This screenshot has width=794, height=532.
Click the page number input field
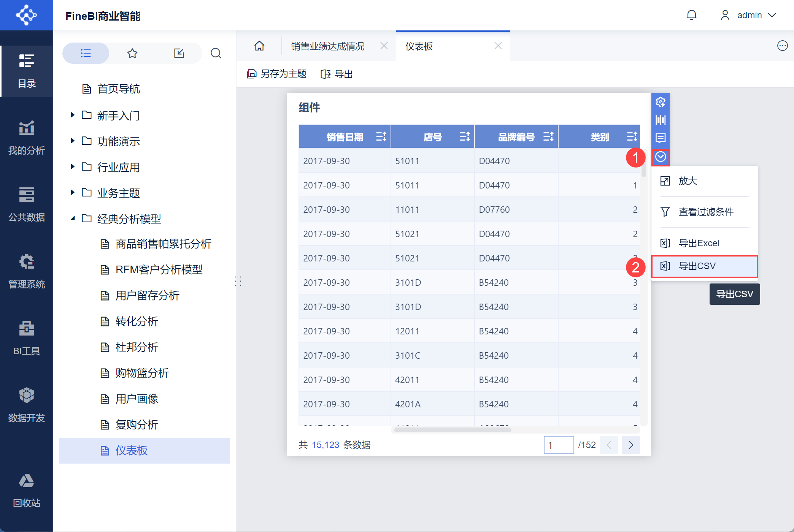pos(559,445)
